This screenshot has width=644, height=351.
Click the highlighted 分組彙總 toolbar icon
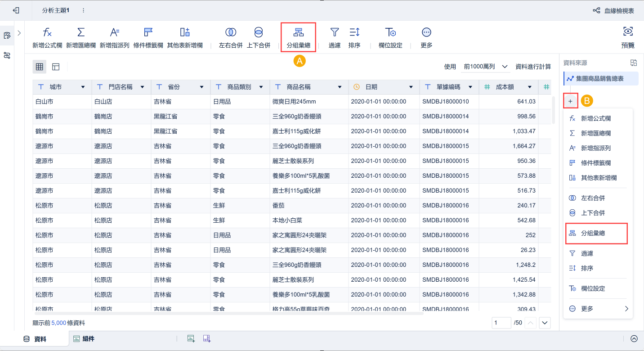(x=298, y=37)
